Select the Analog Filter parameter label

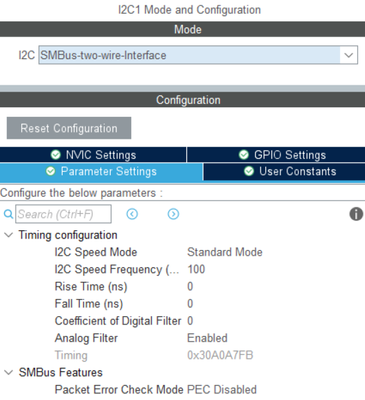click(x=86, y=338)
